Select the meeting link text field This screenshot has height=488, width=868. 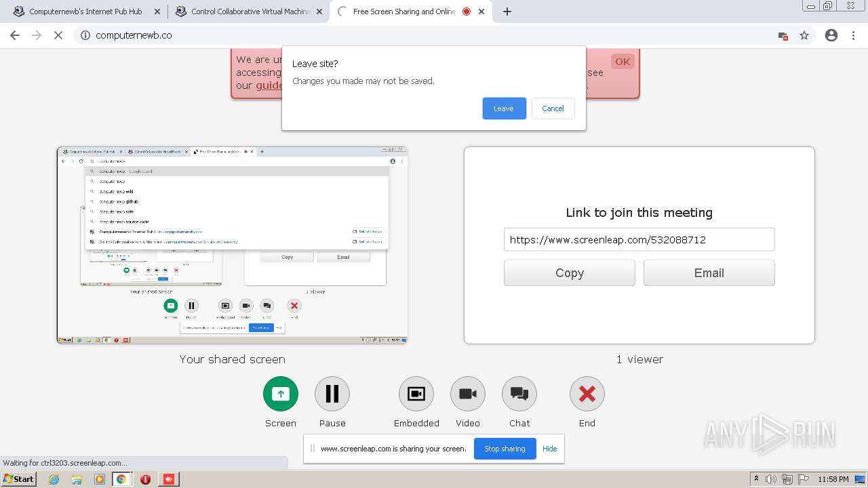(639, 239)
